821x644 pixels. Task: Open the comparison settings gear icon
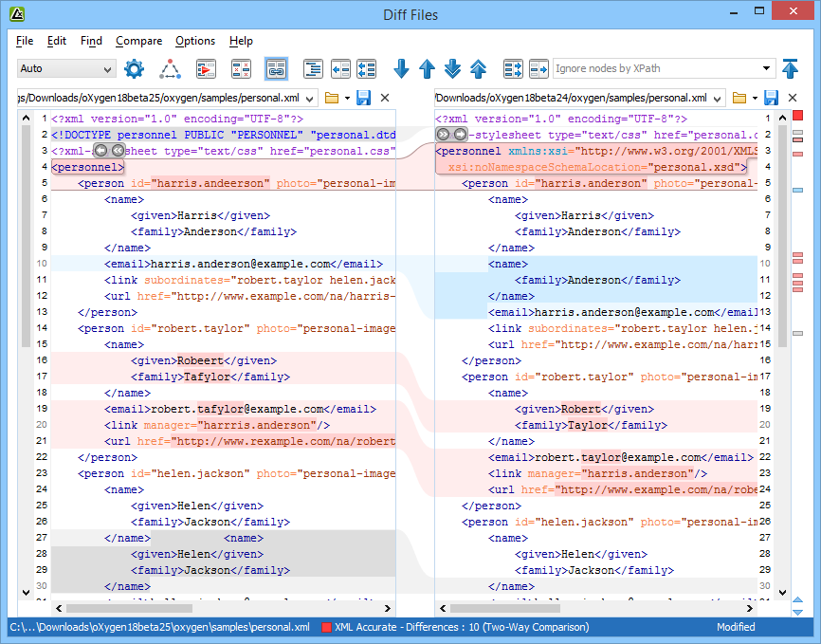coord(134,69)
